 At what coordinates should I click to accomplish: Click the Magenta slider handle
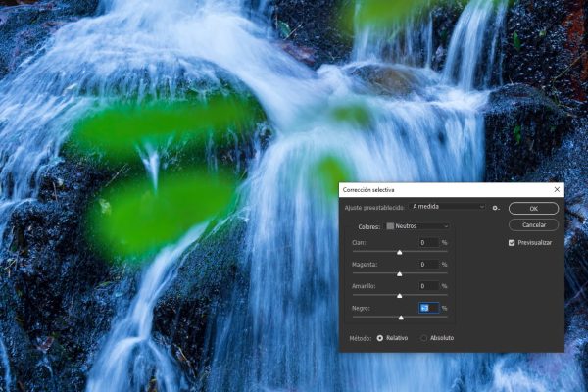(400, 273)
